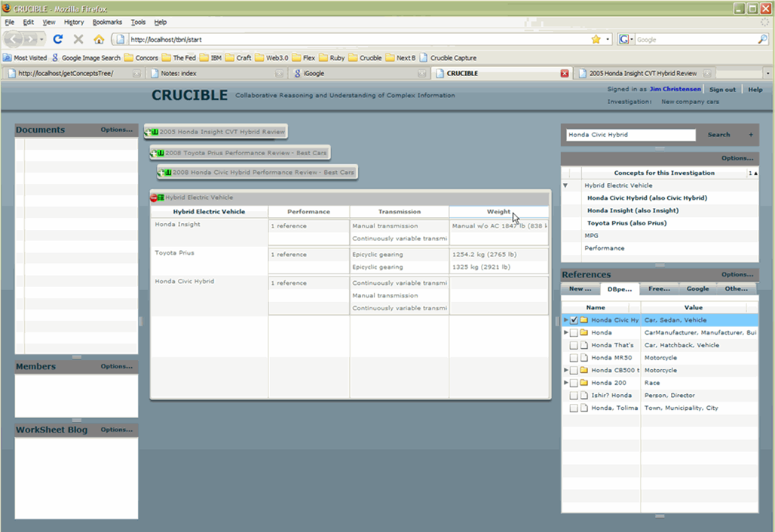The image size is (775, 532).
Task: Click the Honda Civic Hybrid search input field
Action: 631,135
